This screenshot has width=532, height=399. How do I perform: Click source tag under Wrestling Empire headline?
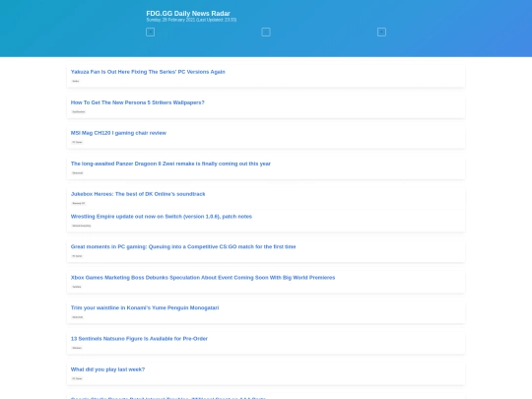[x=82, y=226]
